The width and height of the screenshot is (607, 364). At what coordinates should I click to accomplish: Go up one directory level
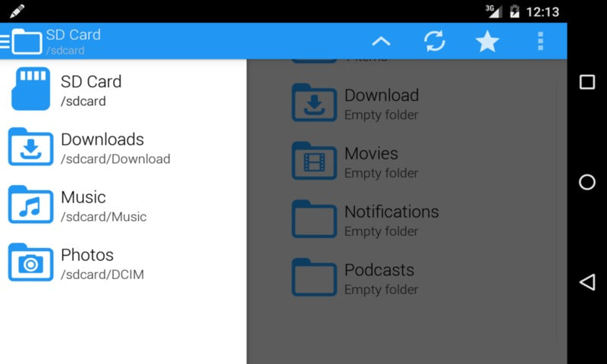[x=381, y=41]
